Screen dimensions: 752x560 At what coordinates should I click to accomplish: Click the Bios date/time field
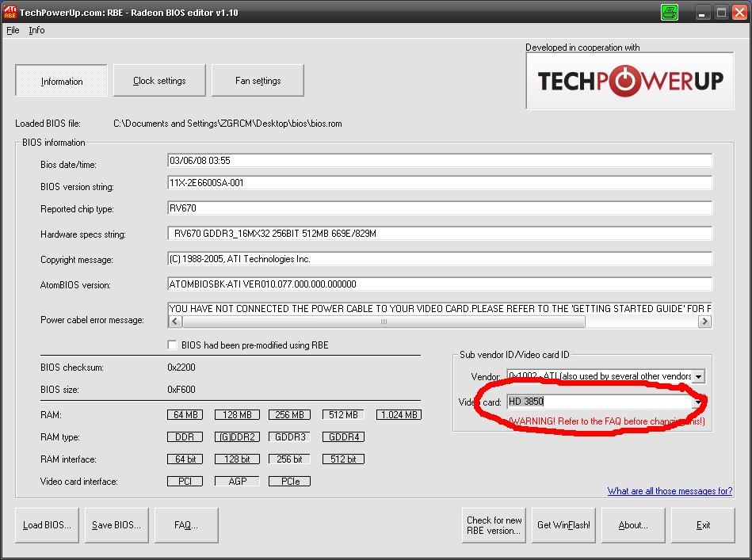[x=440, y=161]
